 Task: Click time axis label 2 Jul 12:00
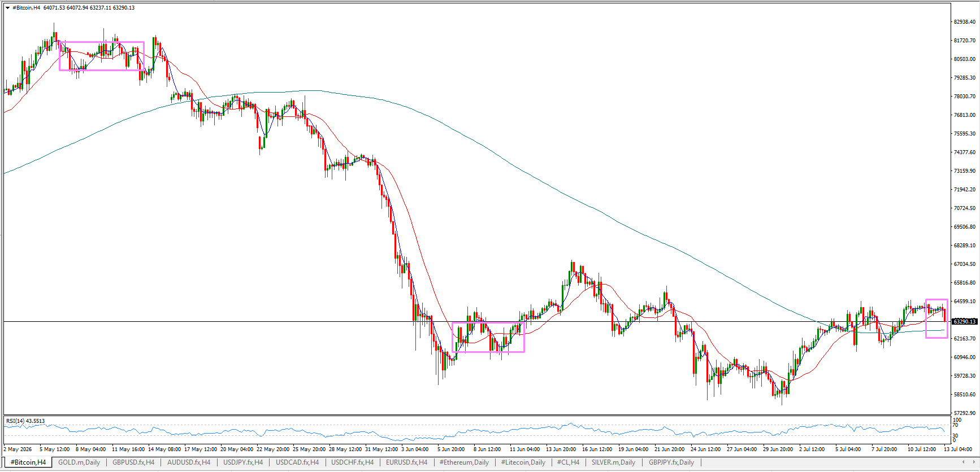[x=812, y=449]
